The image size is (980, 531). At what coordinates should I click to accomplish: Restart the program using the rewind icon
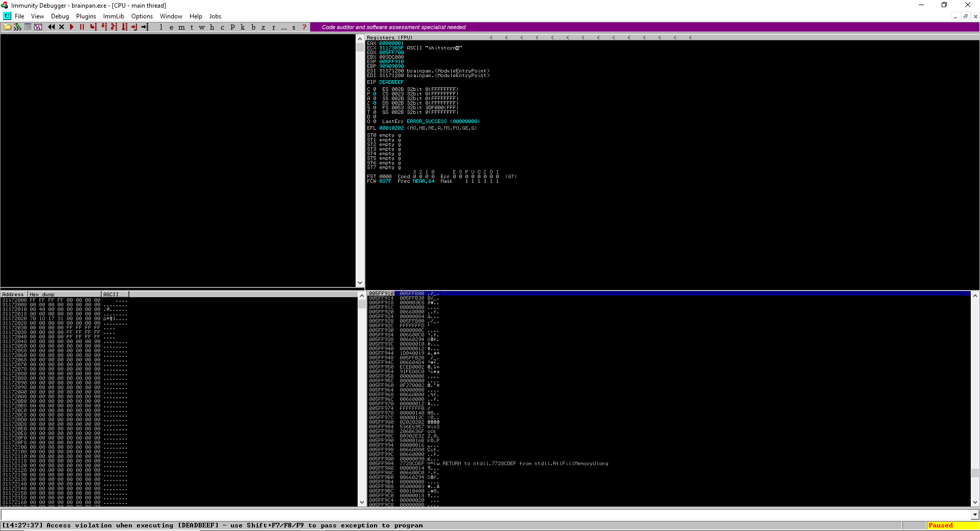tap(51, 27)
